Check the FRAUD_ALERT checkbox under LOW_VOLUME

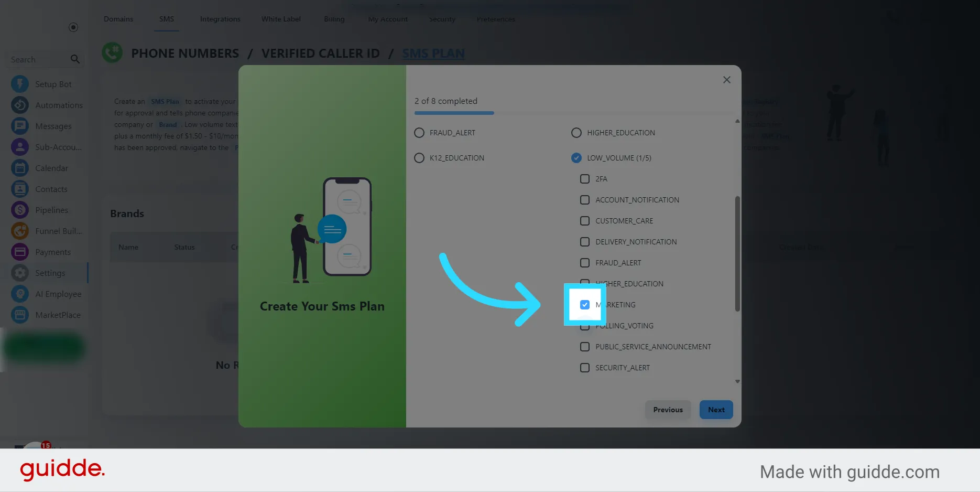585,263
